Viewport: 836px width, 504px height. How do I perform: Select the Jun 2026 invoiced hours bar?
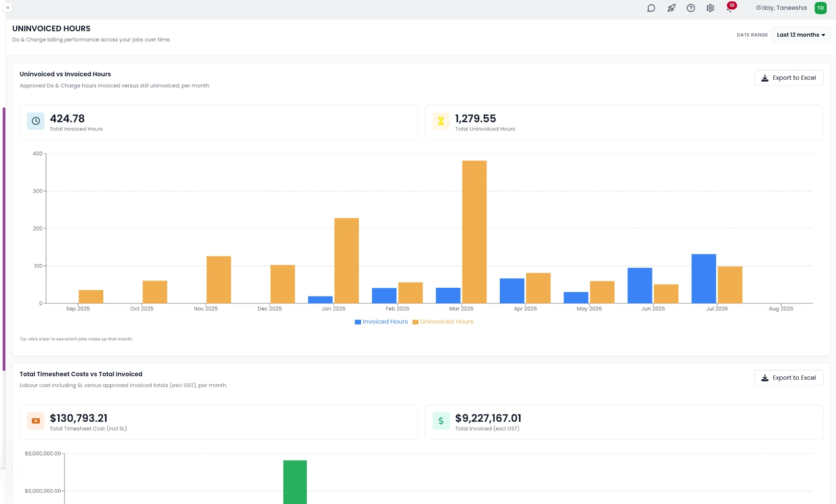[640, 286]
